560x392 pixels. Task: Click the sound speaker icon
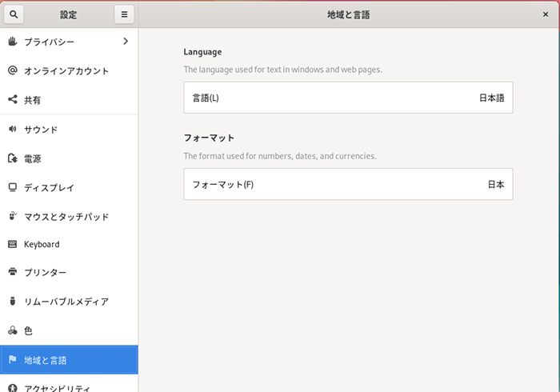(12, 129)
